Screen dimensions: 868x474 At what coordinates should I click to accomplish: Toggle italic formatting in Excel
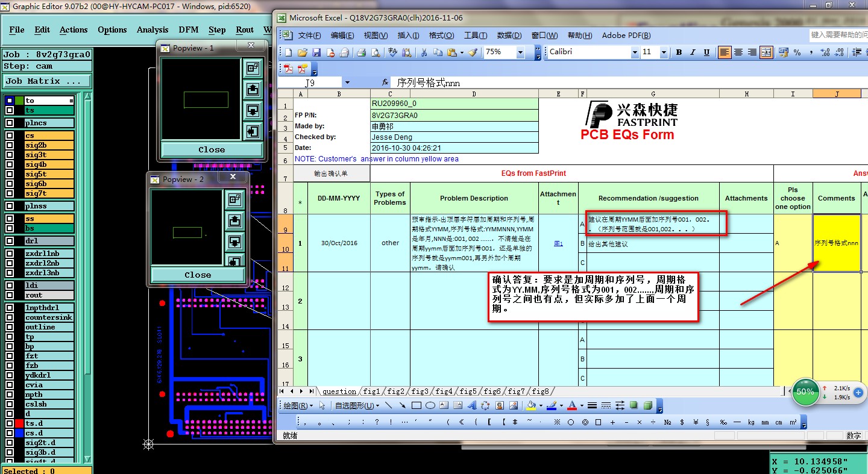pos(693,52)
